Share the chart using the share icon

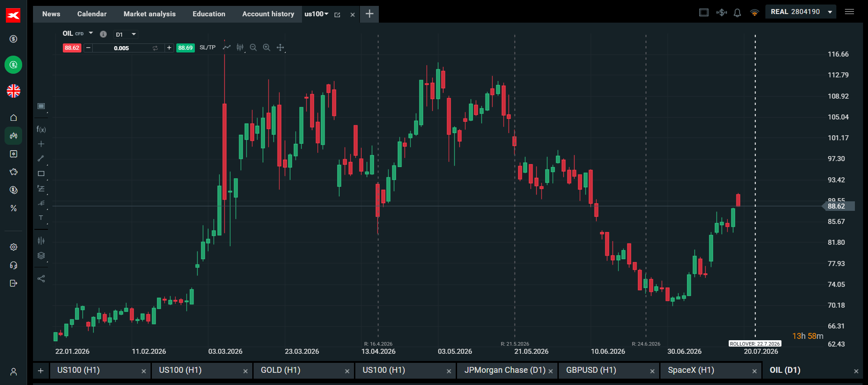coord(41,279)
